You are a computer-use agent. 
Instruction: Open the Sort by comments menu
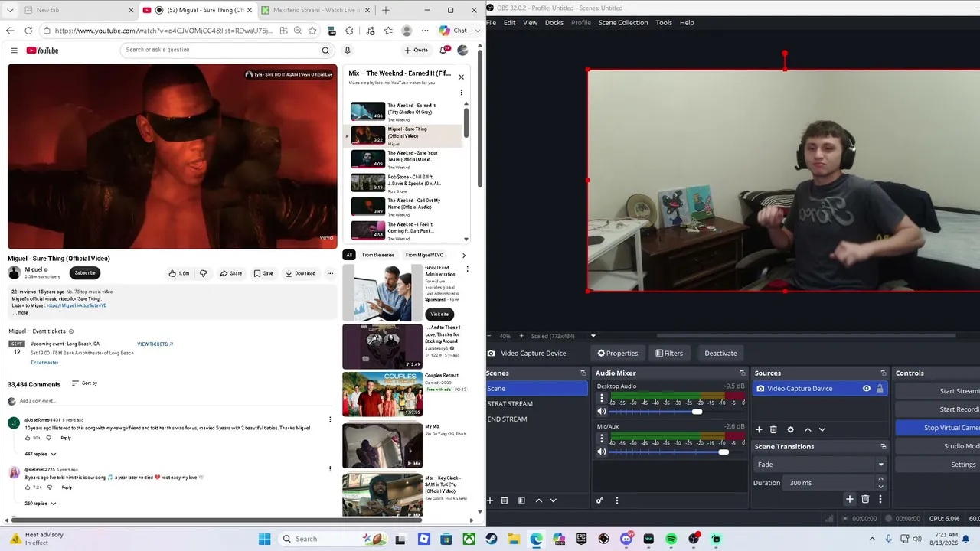pos(84,383)
